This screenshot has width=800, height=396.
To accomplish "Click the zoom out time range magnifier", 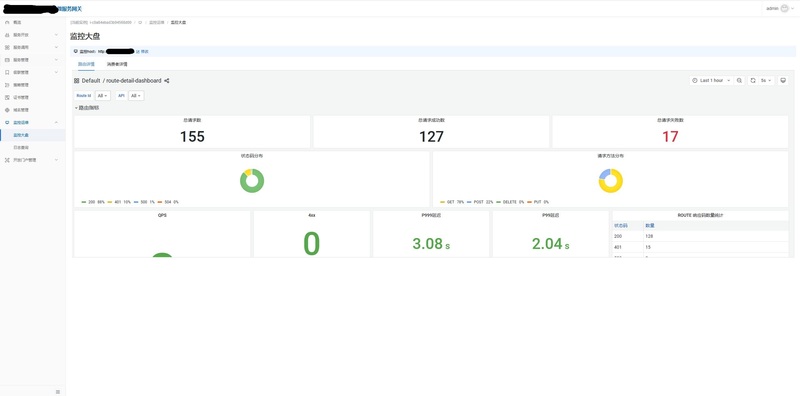I will (739, 81).
